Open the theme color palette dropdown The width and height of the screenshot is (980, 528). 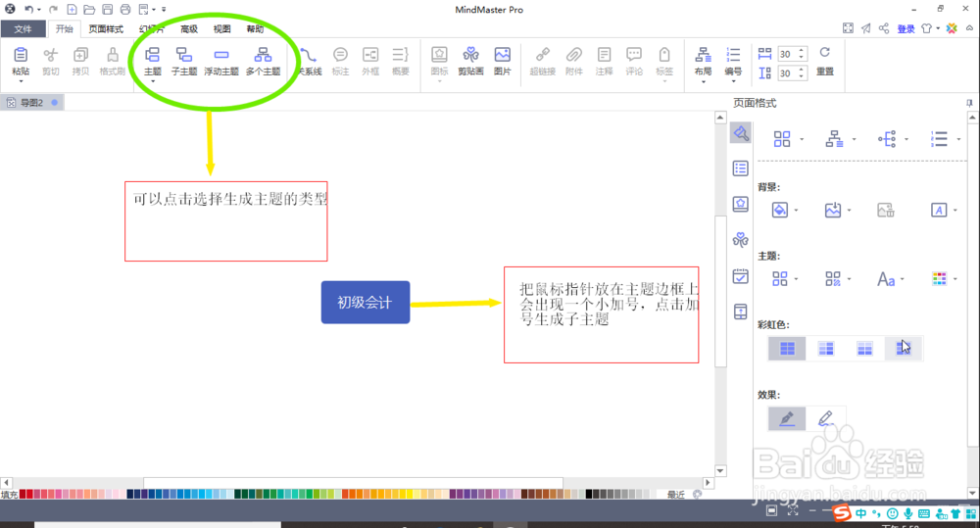click(x=955, y=279)
